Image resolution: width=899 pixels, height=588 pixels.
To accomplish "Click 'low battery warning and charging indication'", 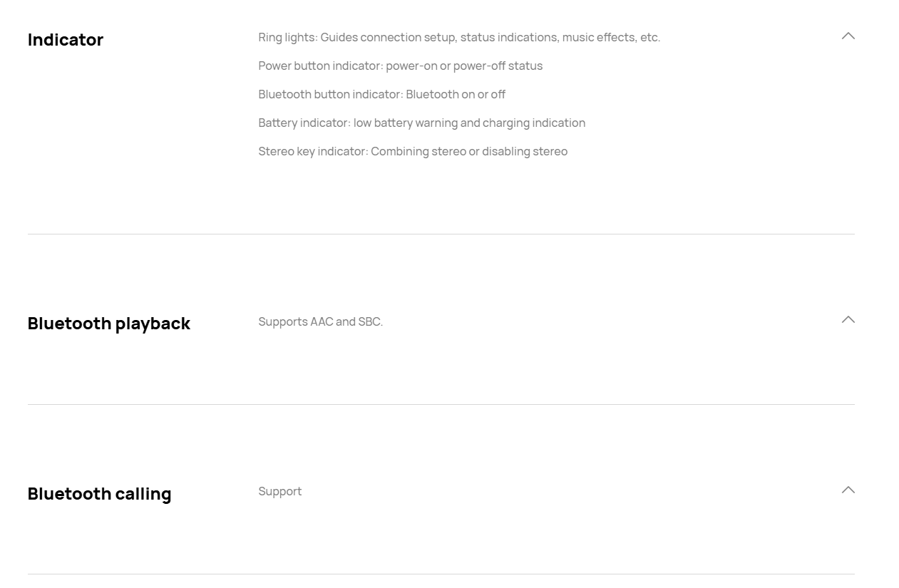I will click(469, 123).
